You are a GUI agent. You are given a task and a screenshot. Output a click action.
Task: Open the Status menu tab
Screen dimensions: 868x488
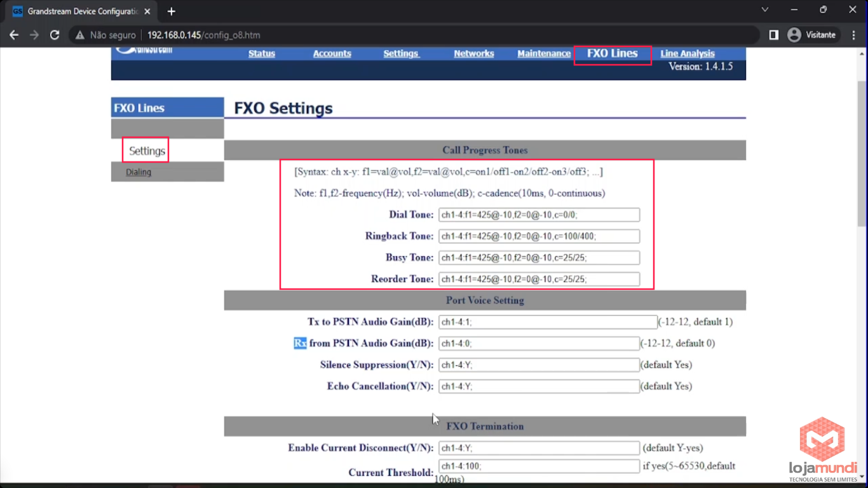coord(261,53)
